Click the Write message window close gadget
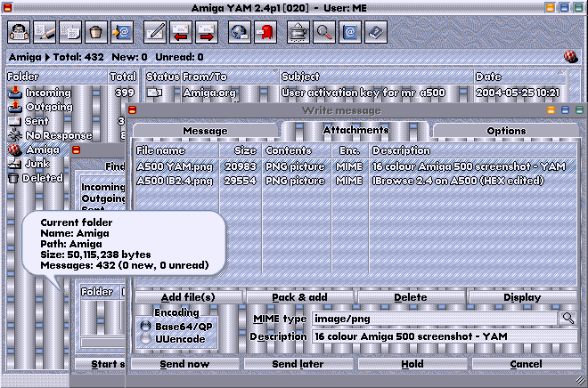 pyautogui.click(x=132, y=109)
